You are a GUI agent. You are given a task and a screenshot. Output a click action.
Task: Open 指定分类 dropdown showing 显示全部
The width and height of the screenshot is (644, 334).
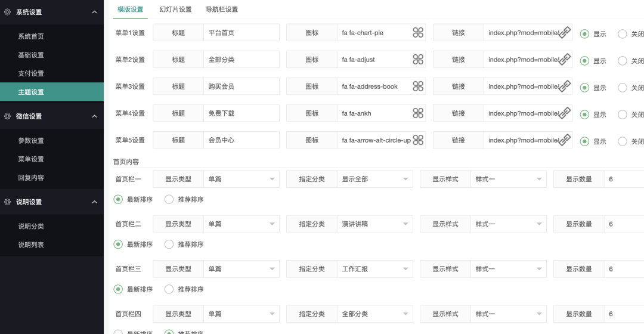[374, 179]
